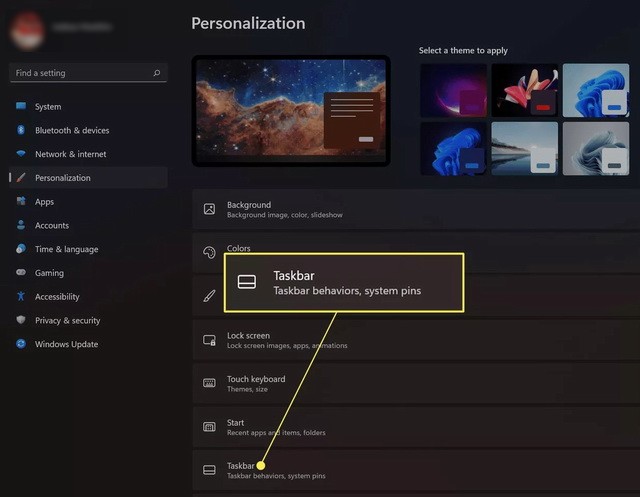This screenshot has height=497, width=640.
Task: Focus the Find a setting search box
Action: pos(88,73)
